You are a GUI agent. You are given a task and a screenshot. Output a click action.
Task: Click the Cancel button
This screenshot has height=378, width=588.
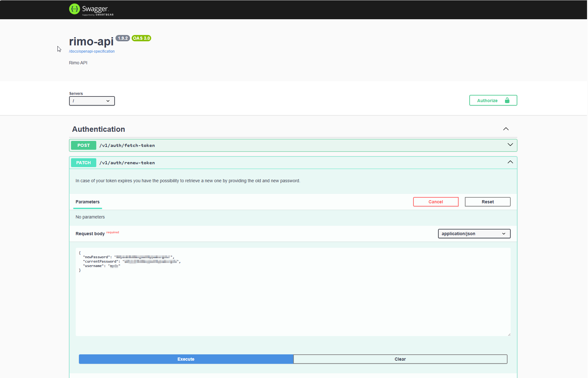(436, 202)
